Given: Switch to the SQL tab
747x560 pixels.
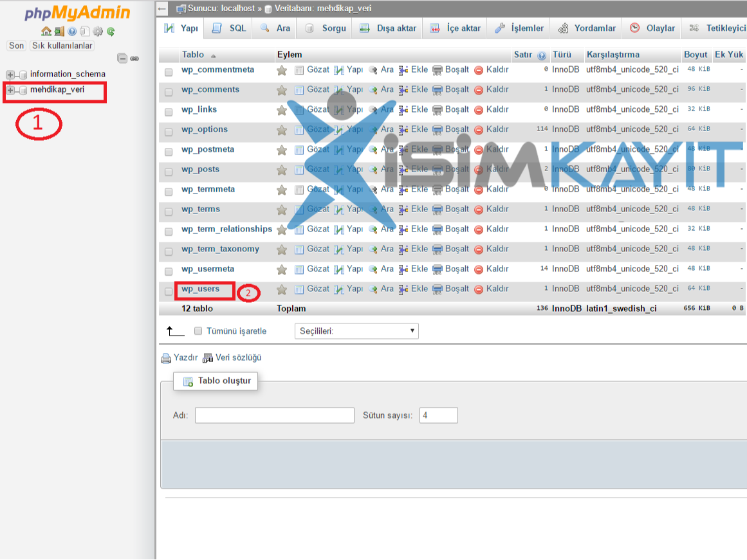Looking at the screenshot, I should point(229,28).
